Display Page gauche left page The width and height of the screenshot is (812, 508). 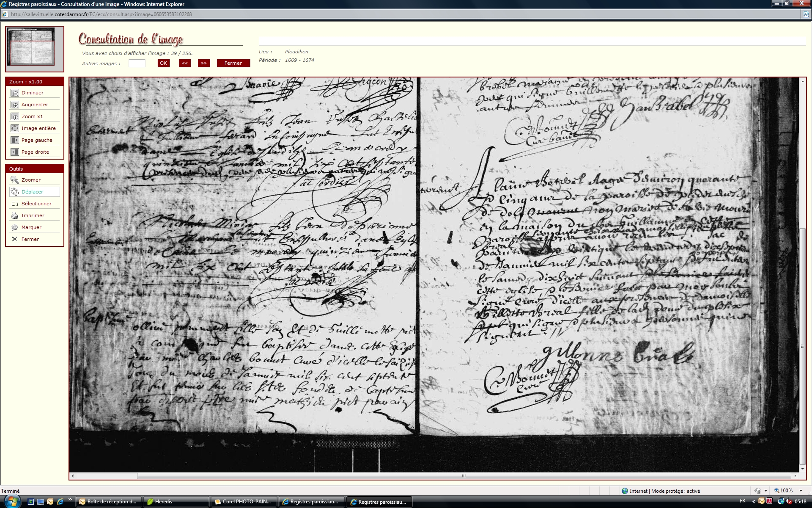(15, 140)
